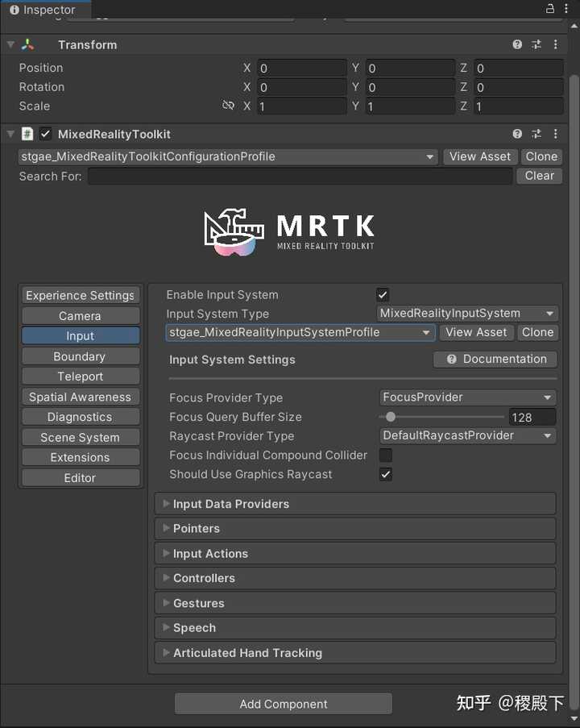Open Focus Provider Type dropdown
This screenshot has height=728, width=580.
pos(468,397)
